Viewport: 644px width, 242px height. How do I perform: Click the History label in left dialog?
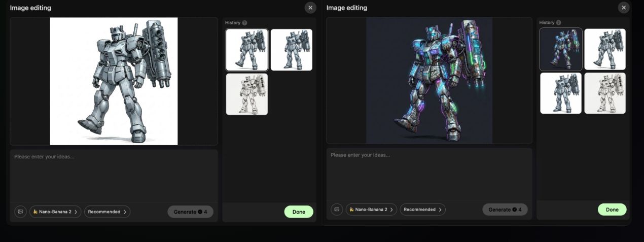[233, 23]
